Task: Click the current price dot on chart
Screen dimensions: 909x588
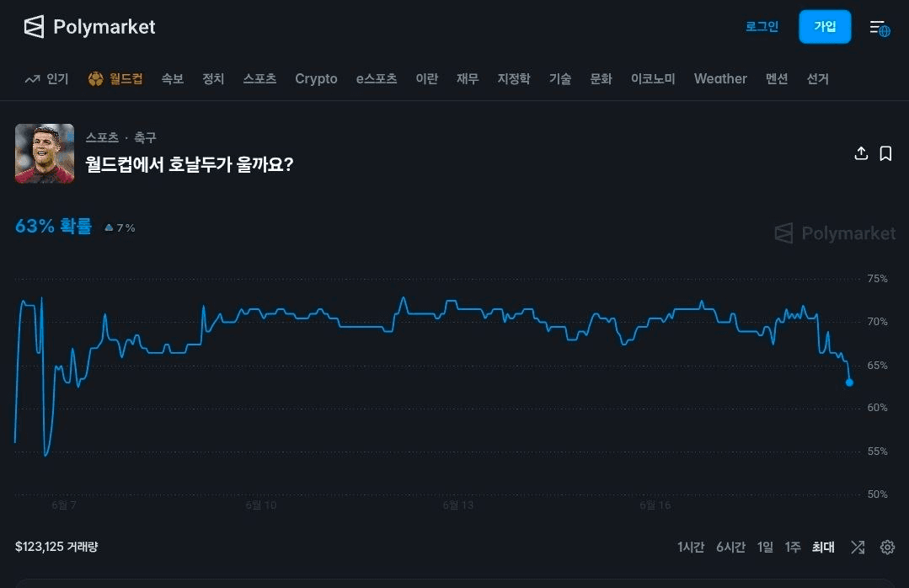Action: click(x=849, y=382)
